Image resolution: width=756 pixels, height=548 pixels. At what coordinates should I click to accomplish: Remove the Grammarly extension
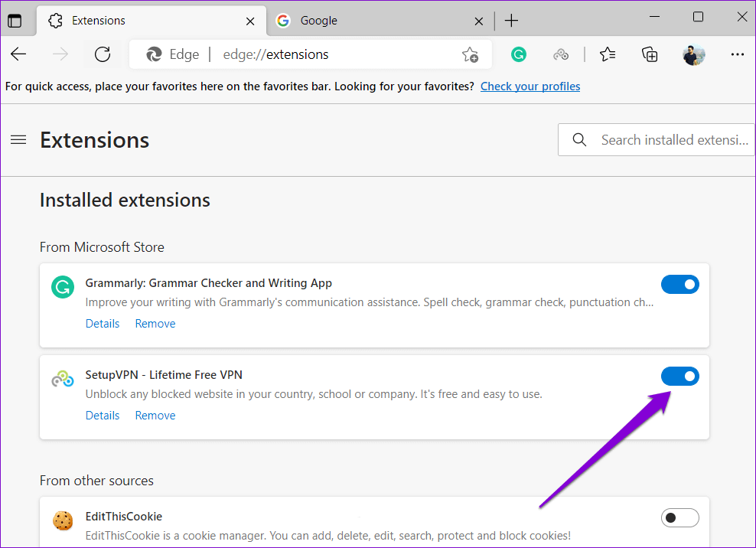click(155, 324)
